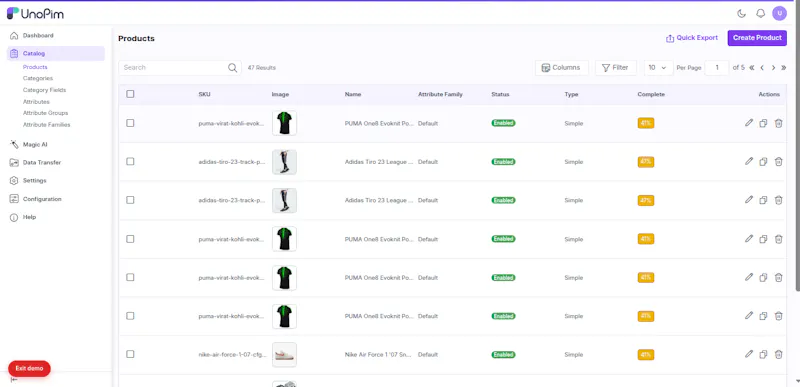Tick checkbox for nike-air-force row
800x387 pixels.
coord(130,354)
